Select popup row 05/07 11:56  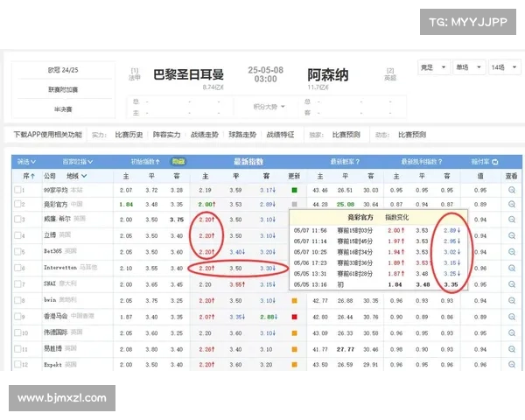point(378,230)
